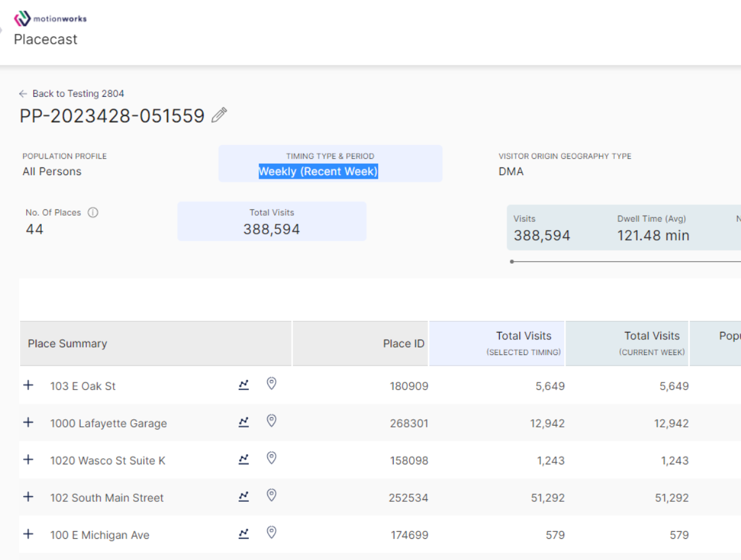Show 102 South Main Street on map
This screenshot has height=560, width=741.
pyautogui.click(x=271, y=495)
